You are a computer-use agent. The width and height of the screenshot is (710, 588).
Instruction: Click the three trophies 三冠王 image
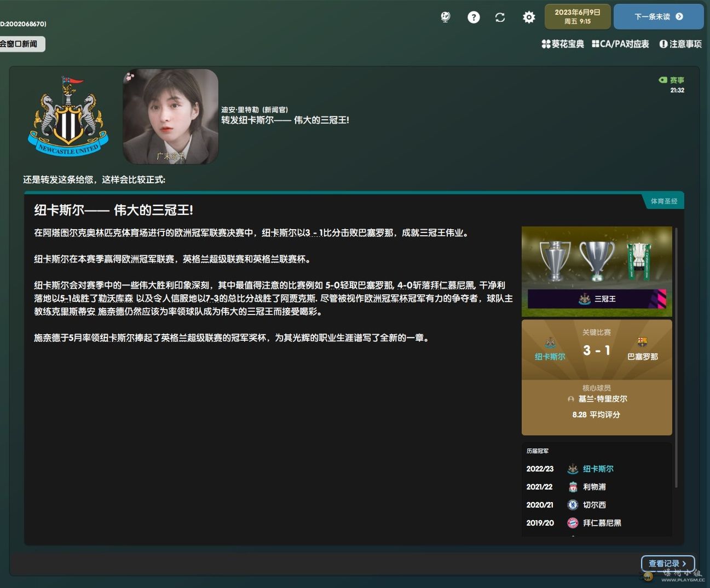(597, 271)
